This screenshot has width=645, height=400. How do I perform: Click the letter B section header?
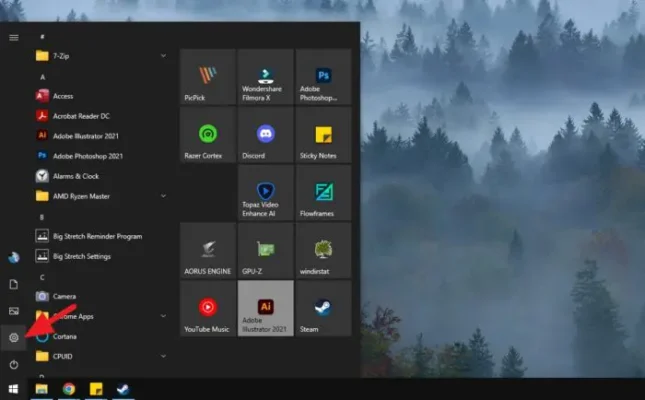[42, 217]
